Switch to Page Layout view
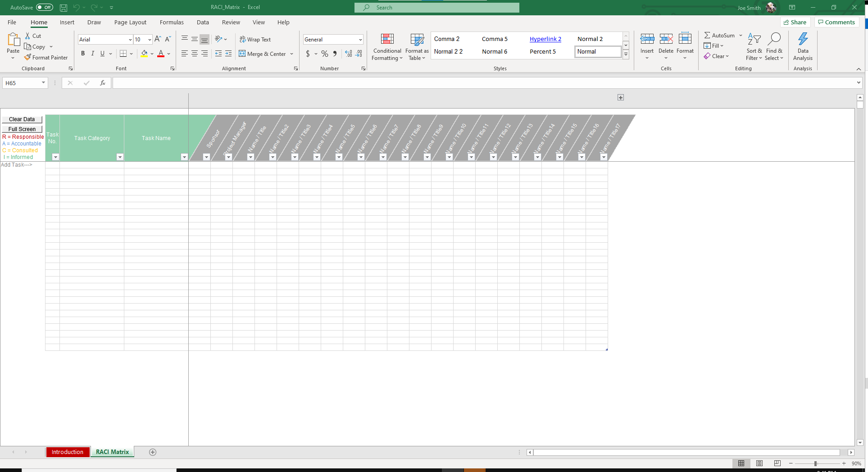868x472 pixels. (x=759, y=463)
